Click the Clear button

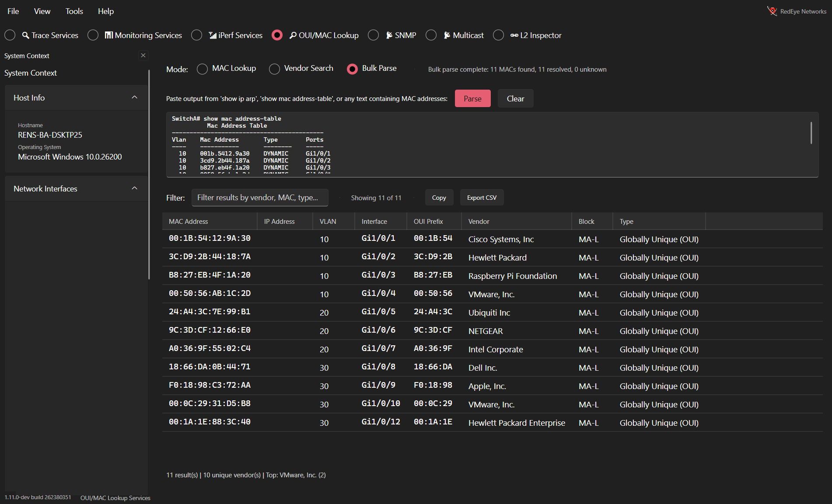pos(515,98)
